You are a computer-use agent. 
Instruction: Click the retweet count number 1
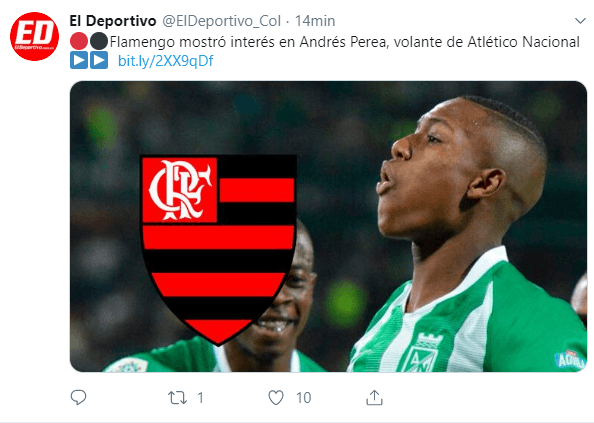click(201, 398)
